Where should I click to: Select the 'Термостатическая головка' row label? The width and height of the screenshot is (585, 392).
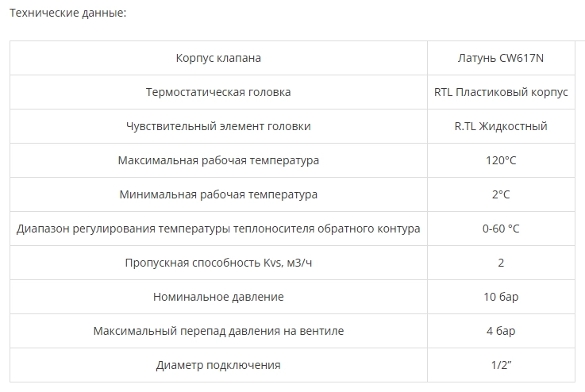218,92
